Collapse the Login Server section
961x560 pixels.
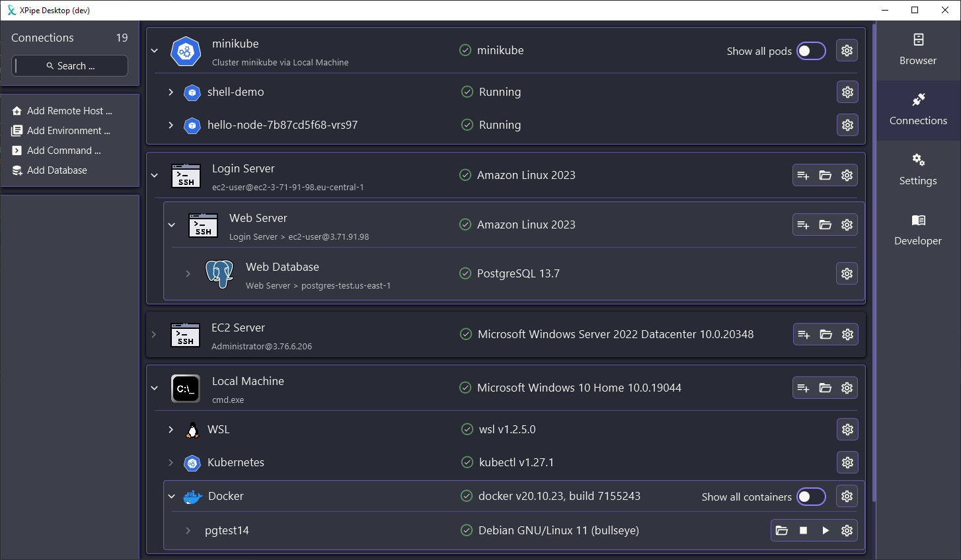point(155,175)
